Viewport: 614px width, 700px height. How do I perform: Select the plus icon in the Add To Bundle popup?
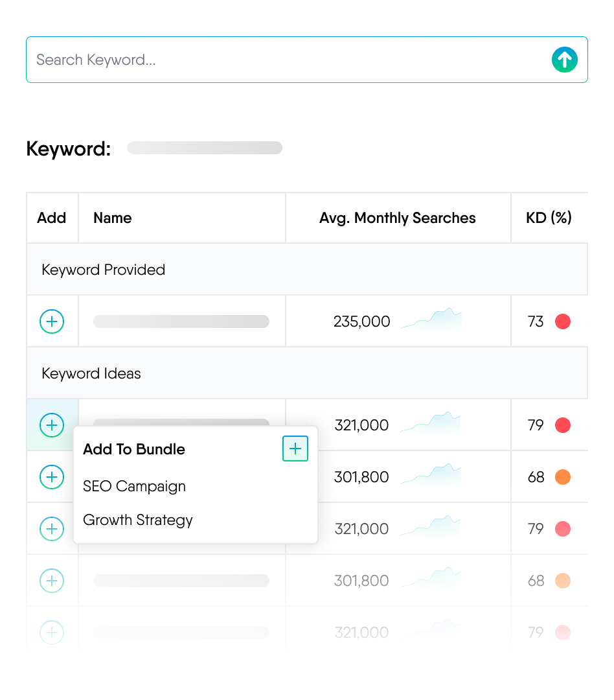295,449
